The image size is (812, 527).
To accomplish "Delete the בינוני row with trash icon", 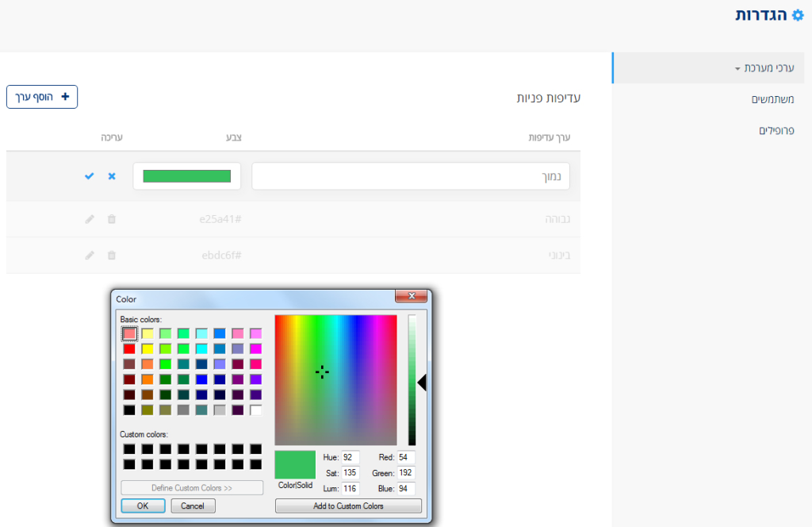I will 111,256.
